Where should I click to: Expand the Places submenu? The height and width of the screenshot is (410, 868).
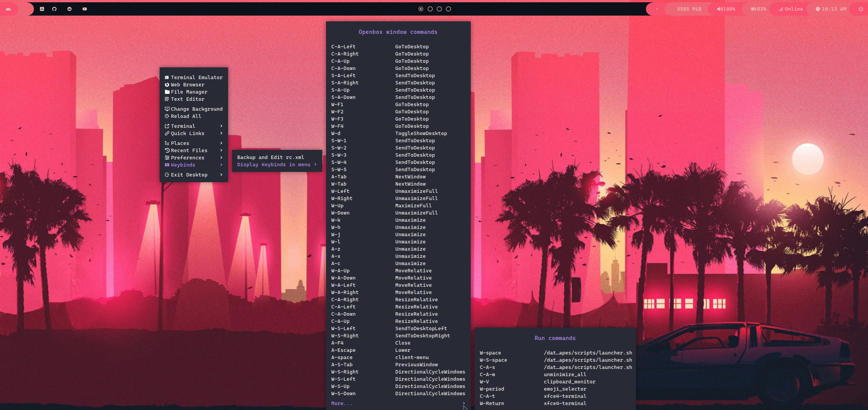click(x=194, y=143)
